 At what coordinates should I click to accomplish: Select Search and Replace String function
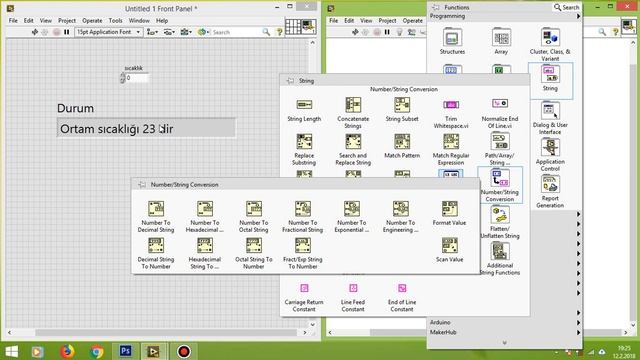coord(353,149)
